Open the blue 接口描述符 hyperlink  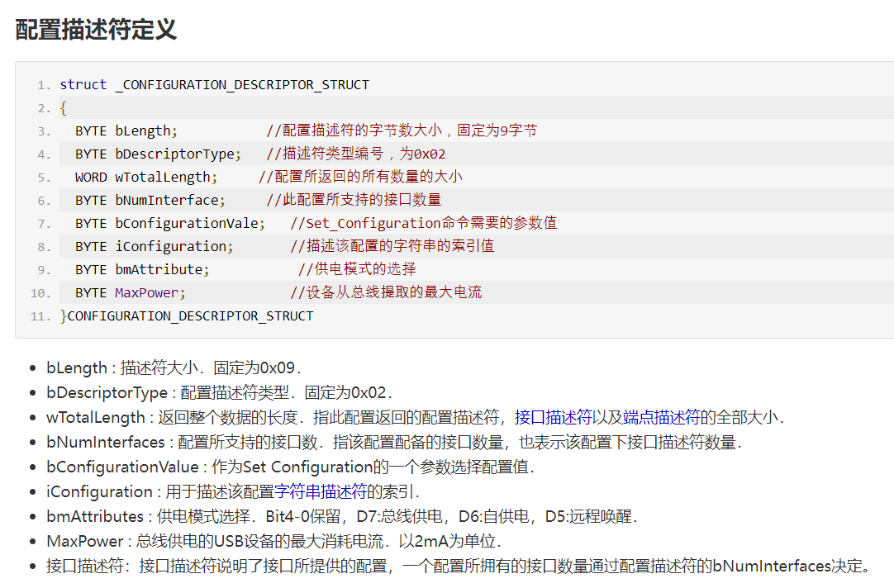coord(553,417)
